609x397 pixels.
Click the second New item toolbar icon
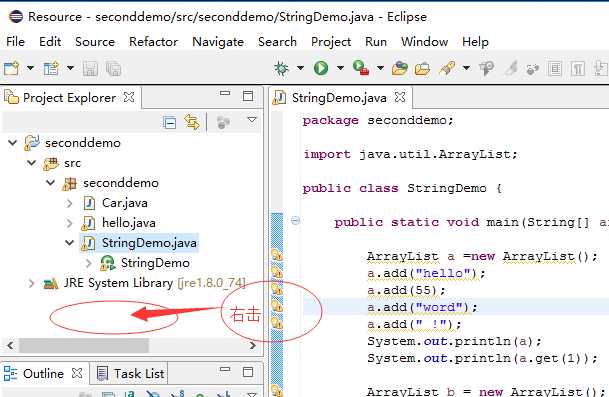coord(51,68)
